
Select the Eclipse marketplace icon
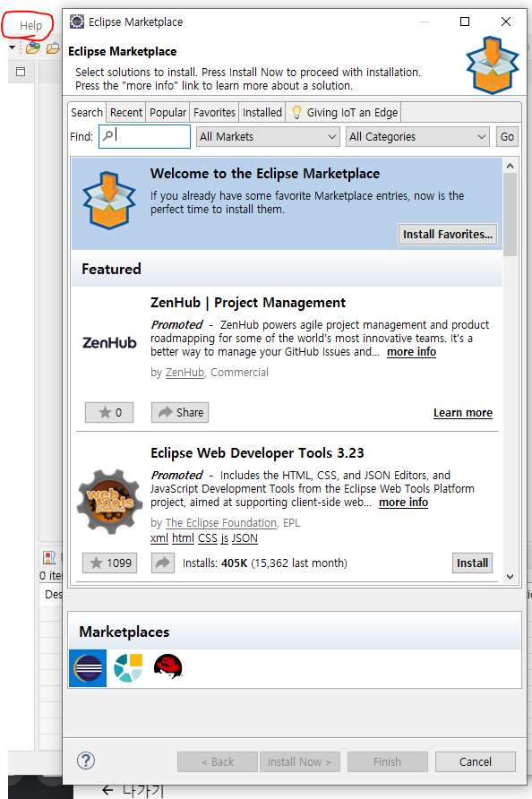[x=88, y=668]
